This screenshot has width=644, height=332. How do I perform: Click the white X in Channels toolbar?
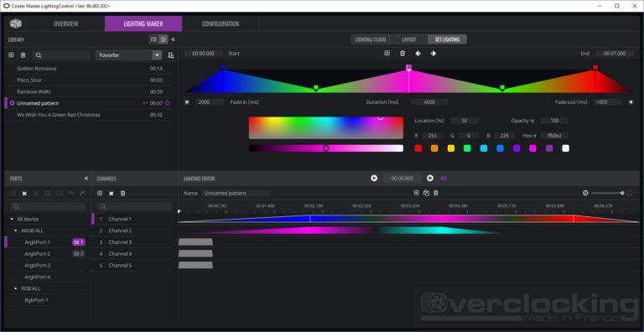pos(111,194)
